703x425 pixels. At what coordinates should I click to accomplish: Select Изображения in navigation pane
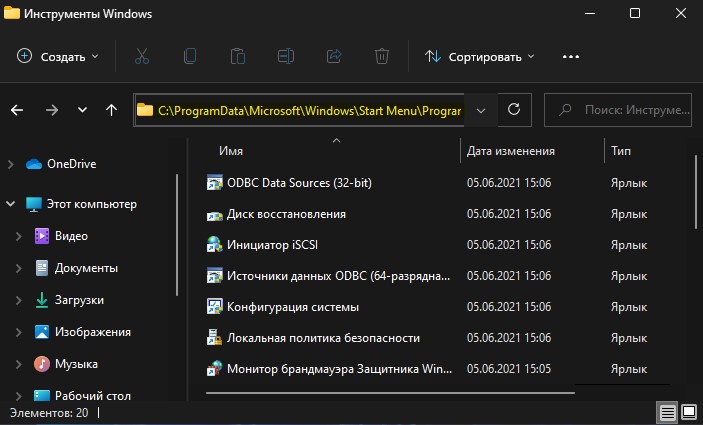(93, 332)
